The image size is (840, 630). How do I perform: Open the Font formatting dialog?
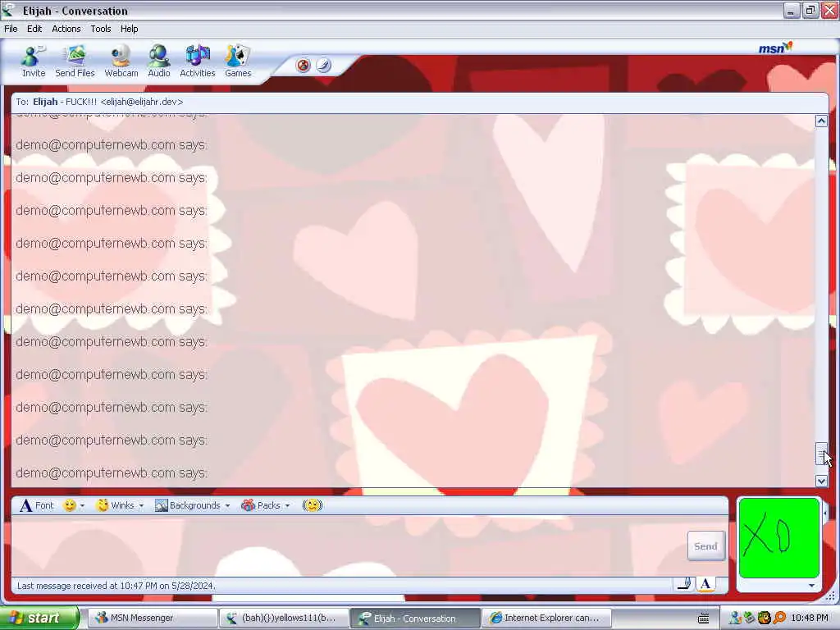pyautogui.click(x=37, y=505)
